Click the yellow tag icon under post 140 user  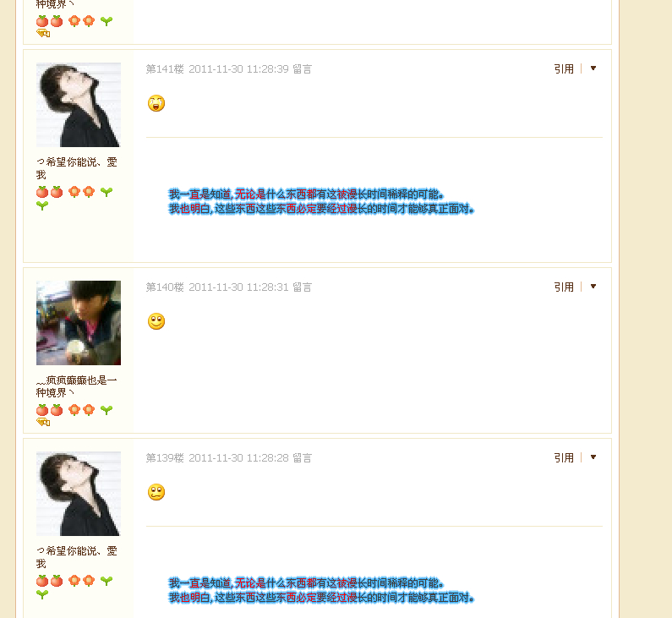(43, 423)
